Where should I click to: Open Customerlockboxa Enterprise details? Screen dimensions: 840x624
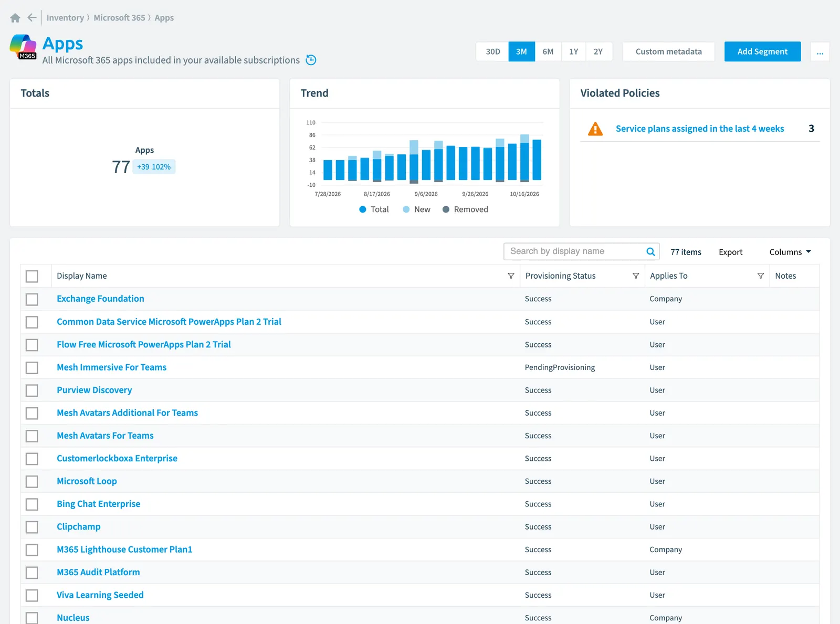pyautogui.click(x=117, y=458)
